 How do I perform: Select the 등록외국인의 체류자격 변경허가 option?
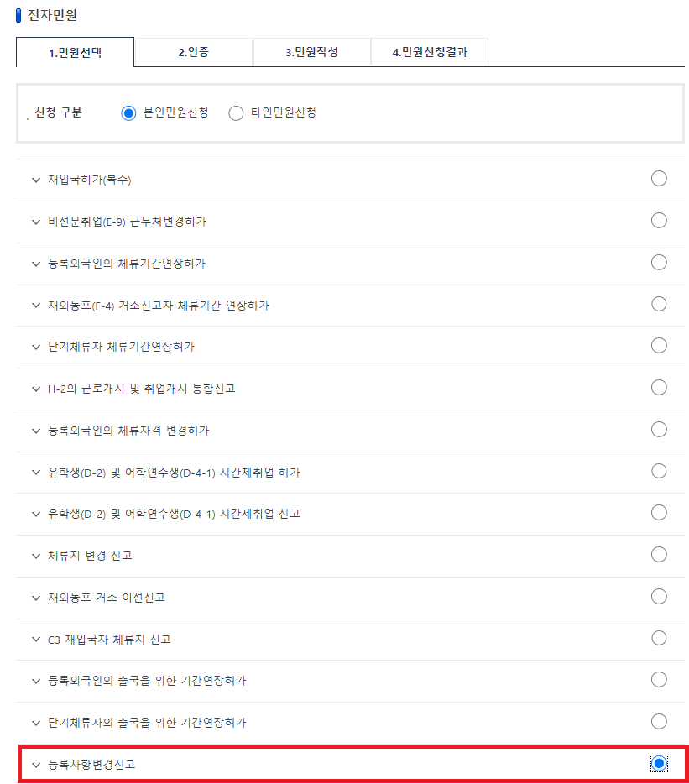(x=659, y=429)
